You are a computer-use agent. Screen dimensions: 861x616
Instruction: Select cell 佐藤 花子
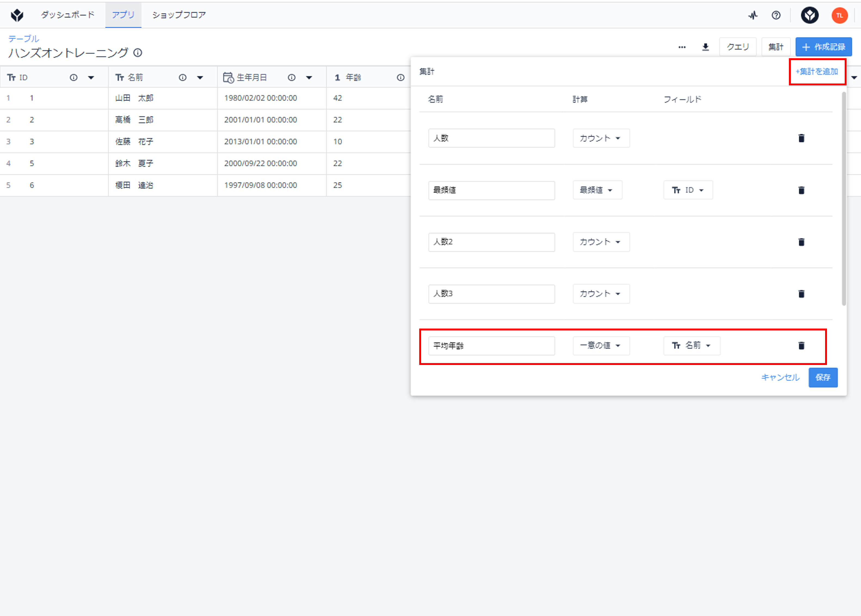pyautogui.click(x=163, y=142)
